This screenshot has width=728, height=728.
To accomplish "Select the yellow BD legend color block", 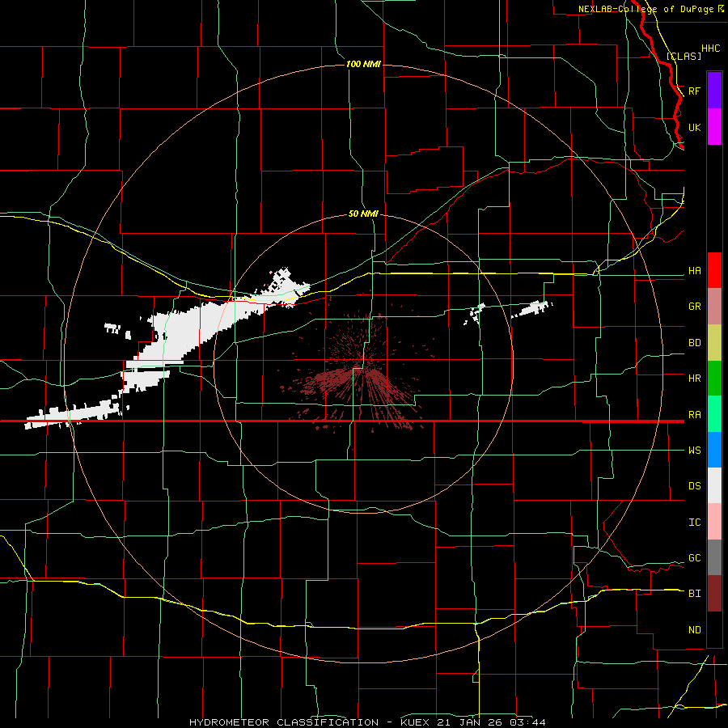I will (x=714, y=343).
